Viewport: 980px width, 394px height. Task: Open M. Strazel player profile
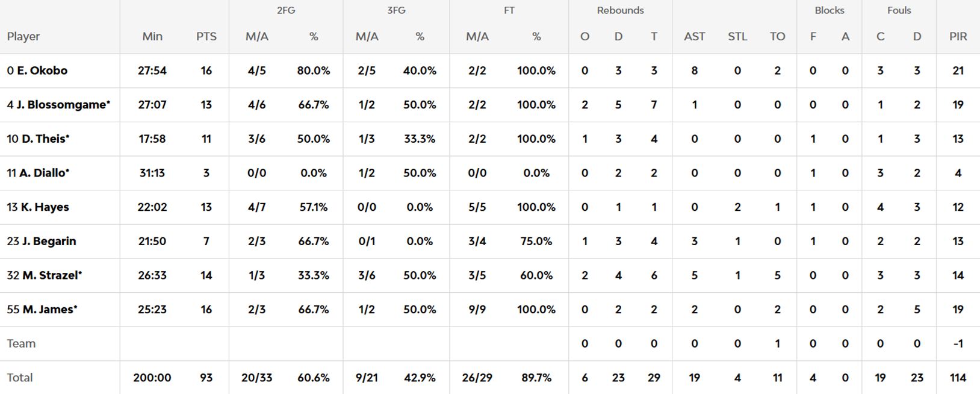(52, 275)
